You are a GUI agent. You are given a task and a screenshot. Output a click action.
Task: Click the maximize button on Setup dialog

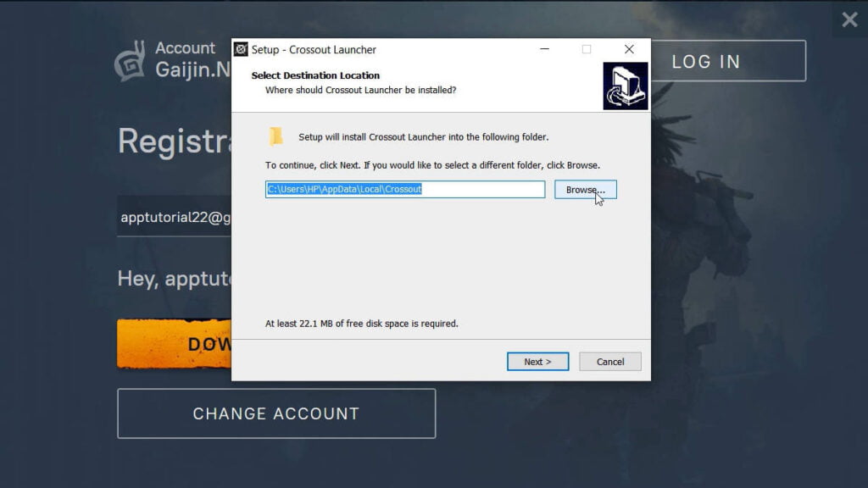[x=586, y=49]
